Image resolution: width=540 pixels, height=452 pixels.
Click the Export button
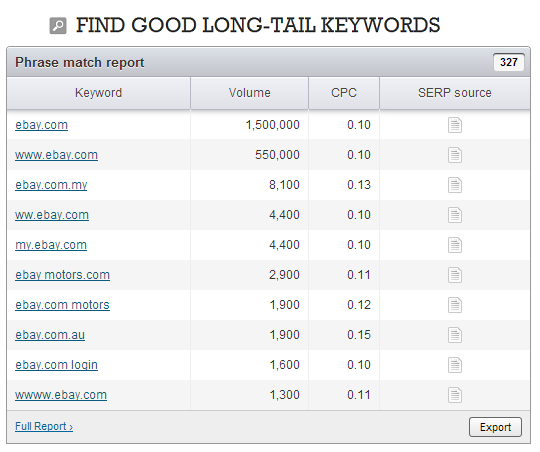tap(495, 427)
